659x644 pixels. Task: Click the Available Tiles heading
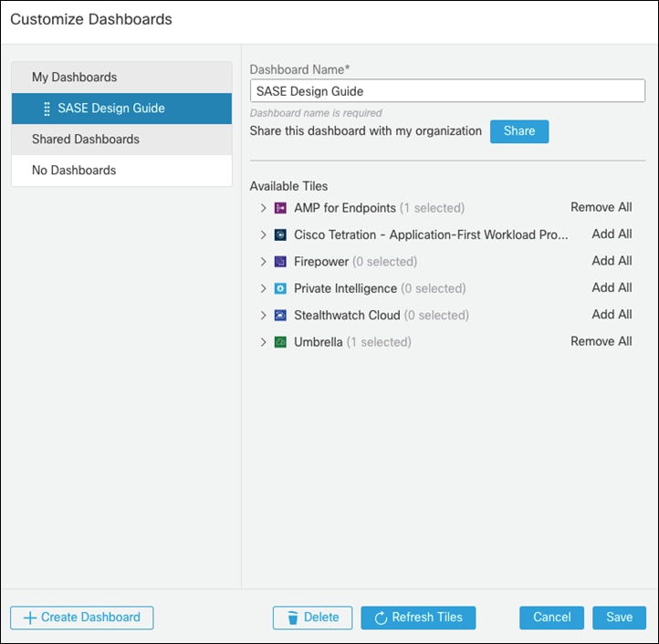(288, 186)
